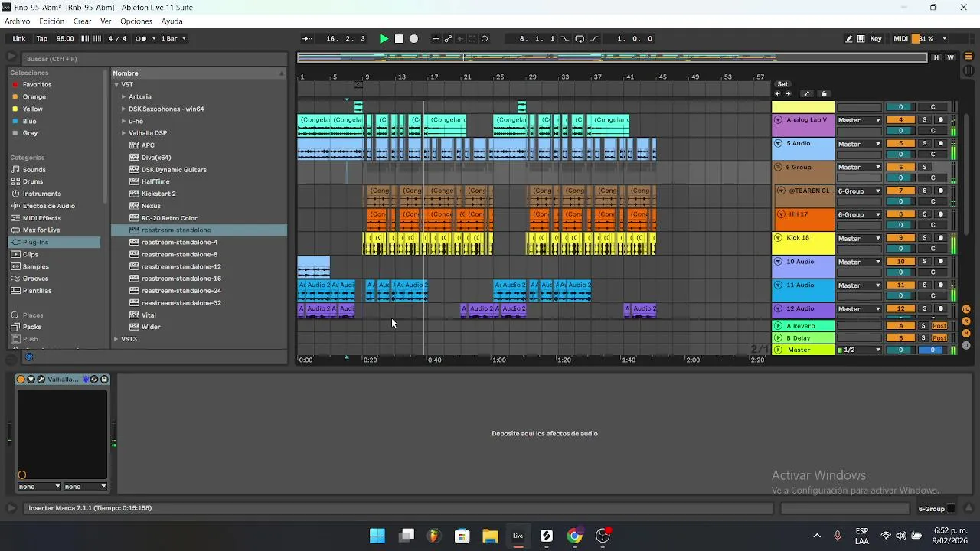Image resolution: width=980 pixels, height=551 pixels.
Task: Open the Ayuda menu
Action: click(171, 21)
